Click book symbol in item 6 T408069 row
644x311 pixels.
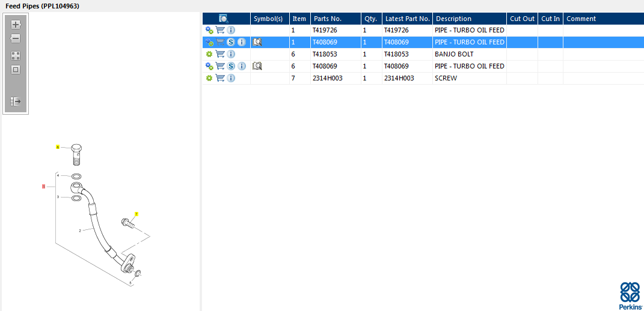tap(257, 65)
